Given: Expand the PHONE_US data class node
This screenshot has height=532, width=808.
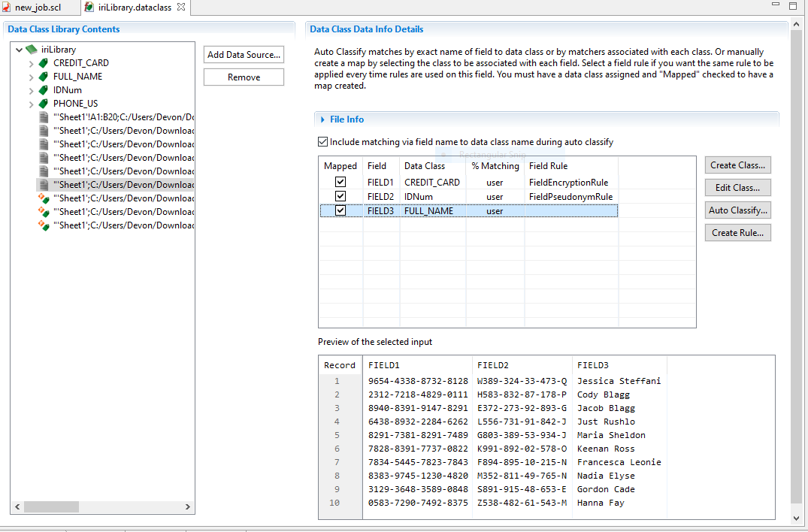Looking at the screenshot, I should pyautogui.click(x=32, y=104).
